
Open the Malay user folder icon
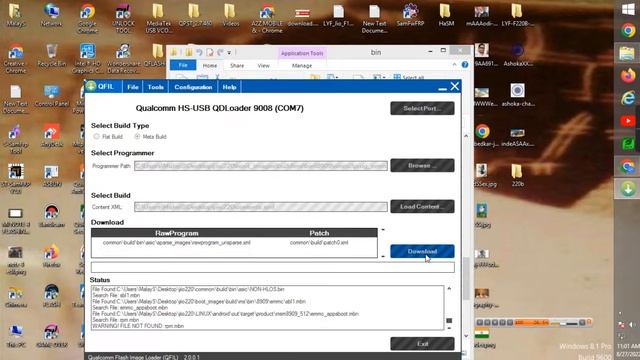(16, 16)
